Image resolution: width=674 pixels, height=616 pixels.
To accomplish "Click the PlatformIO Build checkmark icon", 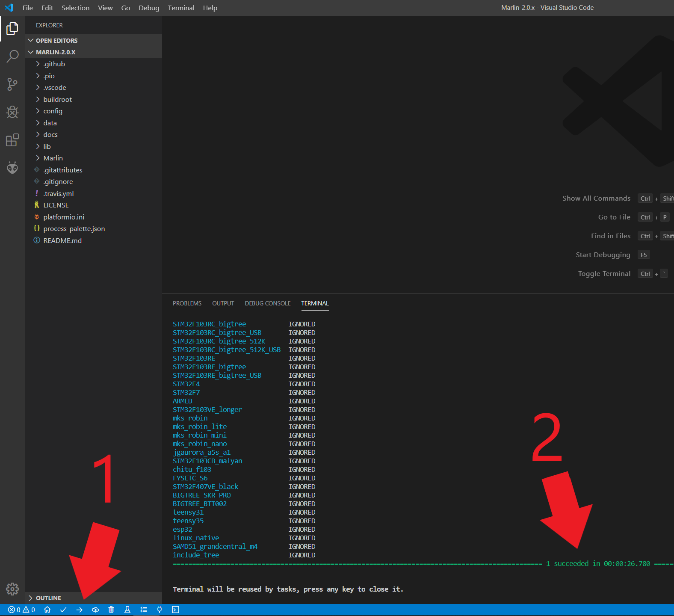I will pos(63,610).
